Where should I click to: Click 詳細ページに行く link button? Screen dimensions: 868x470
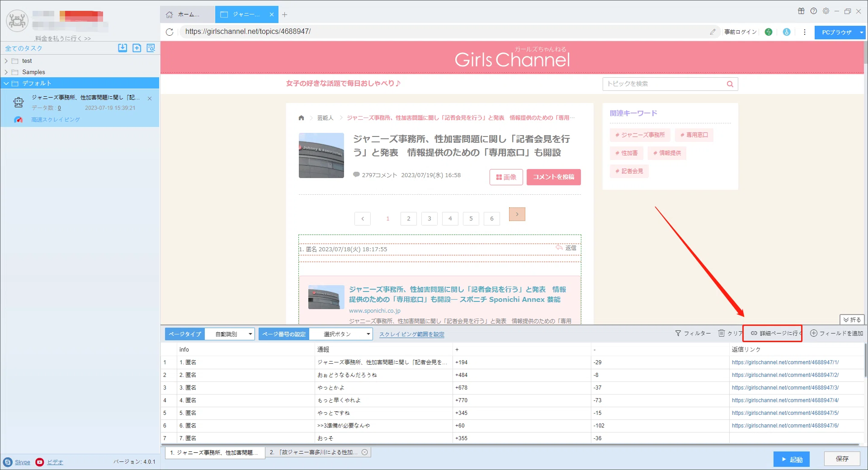[x=776, y=334]
